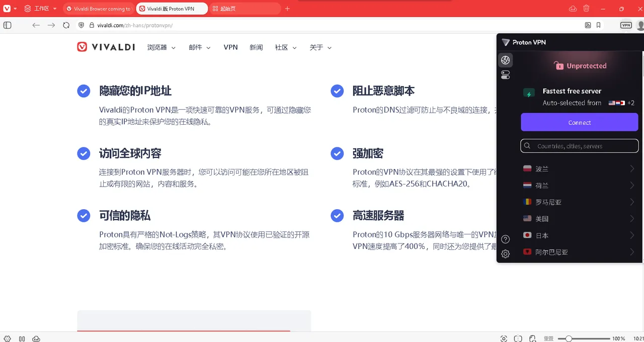Screen dimensions: 644x342
Task: Click the 10:21 clock in status bar
Action: pos(638,338)
